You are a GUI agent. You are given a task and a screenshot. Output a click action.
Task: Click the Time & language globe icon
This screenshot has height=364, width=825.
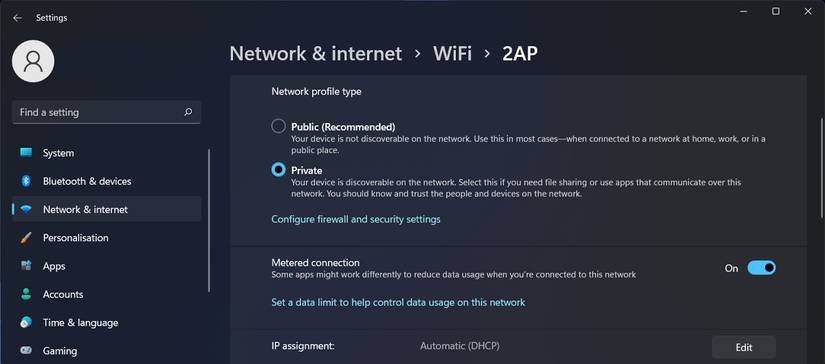point(26,322)
